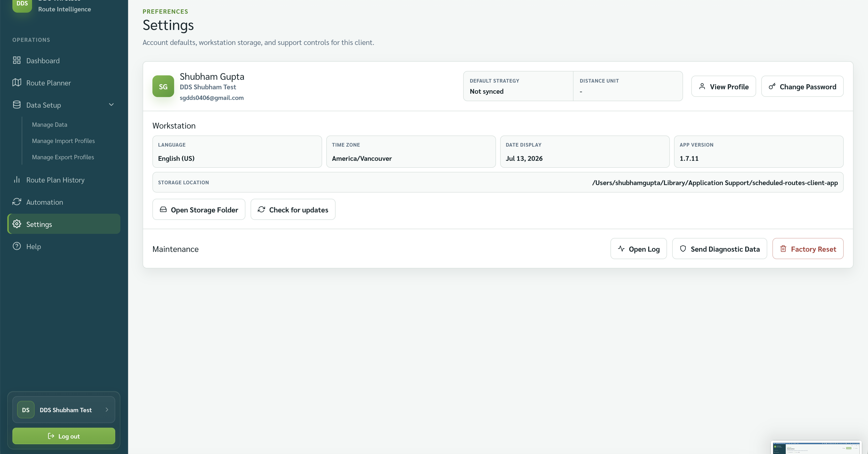Image resolution: width=868 pixels, height=454 pixels.
Task: Open Manage Export Profiles
Action: point(63,157)
